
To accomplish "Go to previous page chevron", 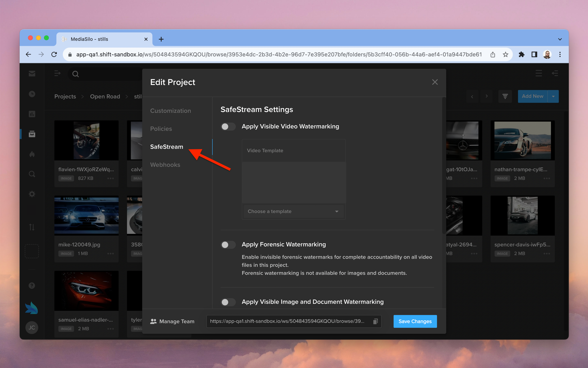I will [x=472, y=96].
